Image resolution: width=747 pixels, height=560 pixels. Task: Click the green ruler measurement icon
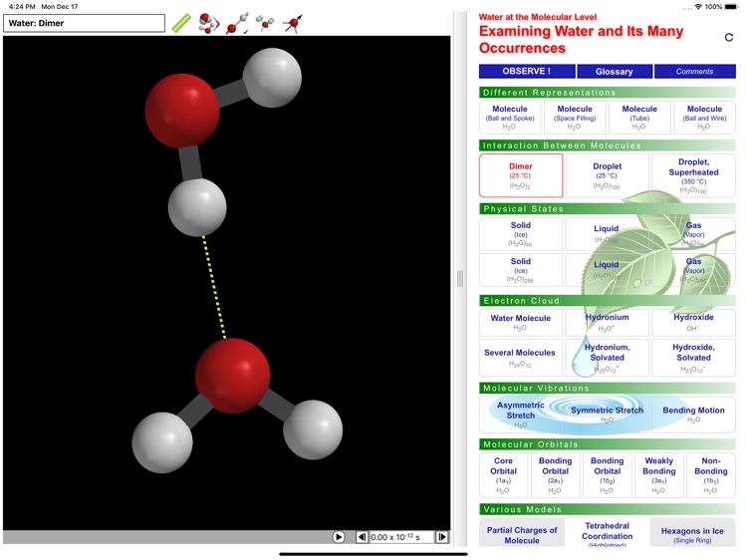point(181,23)
